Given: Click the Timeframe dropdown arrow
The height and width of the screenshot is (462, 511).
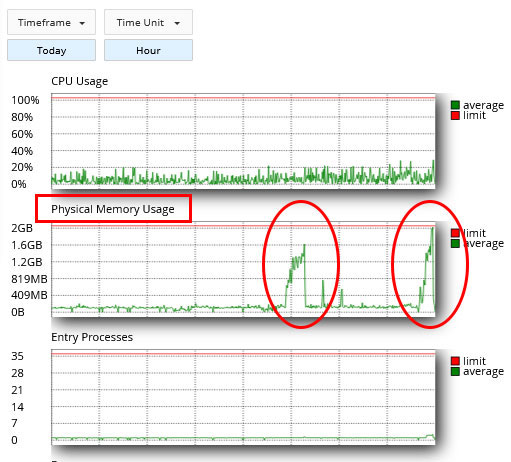Looking at the screenshot, I should 82,23.
